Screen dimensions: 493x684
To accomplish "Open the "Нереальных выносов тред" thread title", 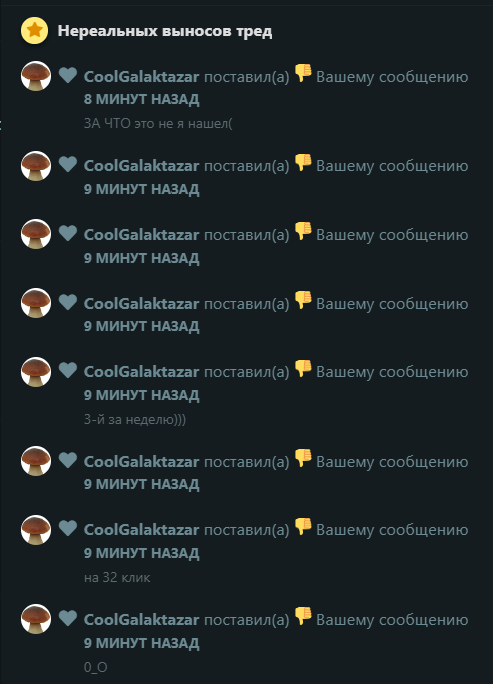I will coord(165,31).
